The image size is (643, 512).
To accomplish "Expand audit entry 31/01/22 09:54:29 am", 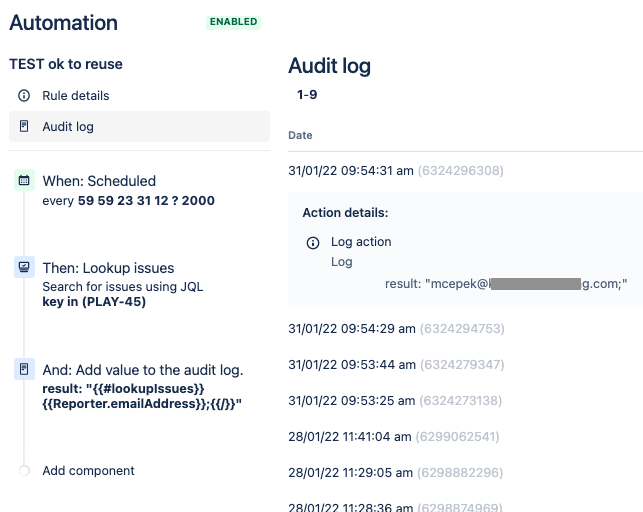I will pos(351,329).
